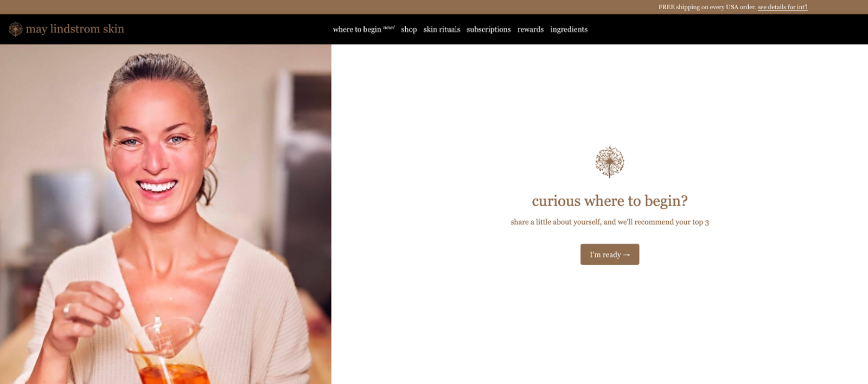This screenshot has width=868, height=384.
Task: Click the ring on the woman's finger
Action: [x=67, y=310]
